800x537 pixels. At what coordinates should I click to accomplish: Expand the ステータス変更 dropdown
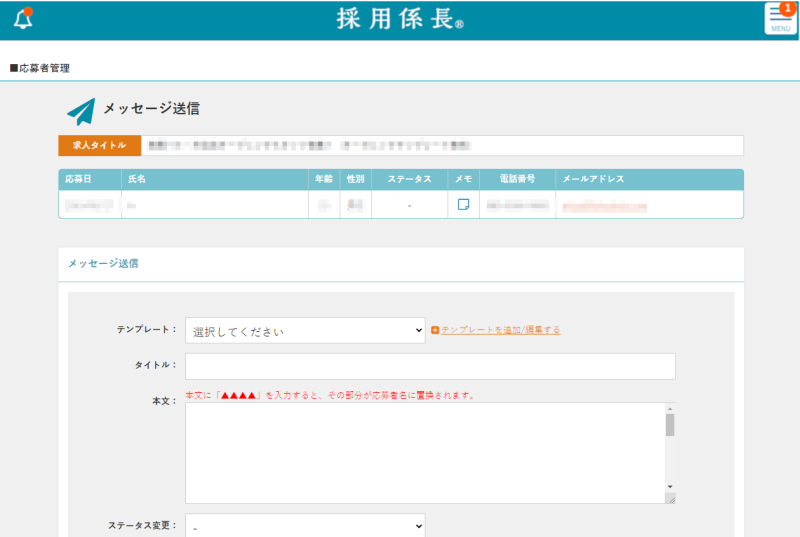pos(305,525)
